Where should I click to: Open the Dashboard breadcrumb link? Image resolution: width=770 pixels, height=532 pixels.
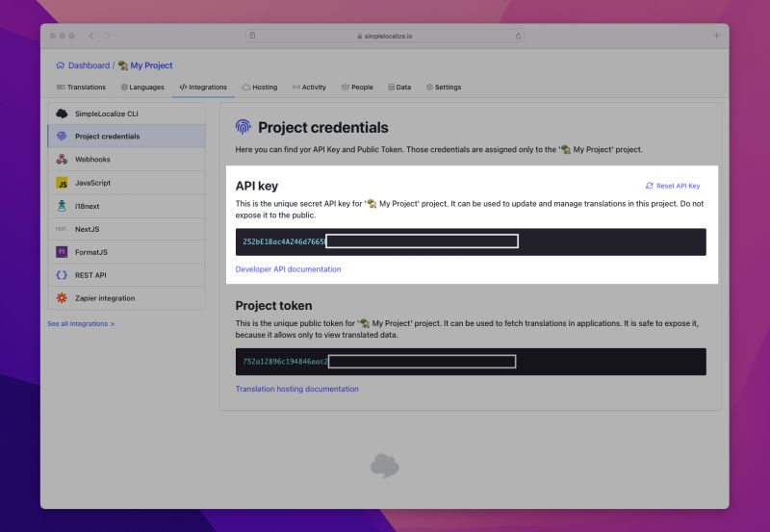89,65
